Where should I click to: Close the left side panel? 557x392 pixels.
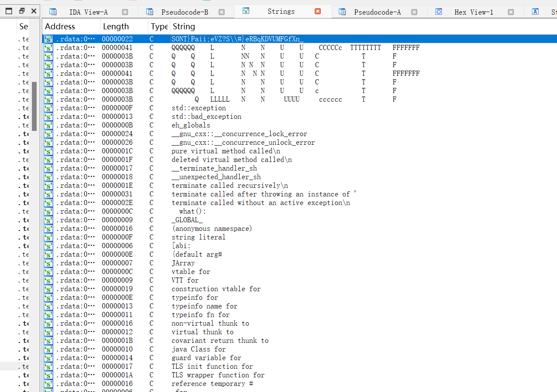34,11
